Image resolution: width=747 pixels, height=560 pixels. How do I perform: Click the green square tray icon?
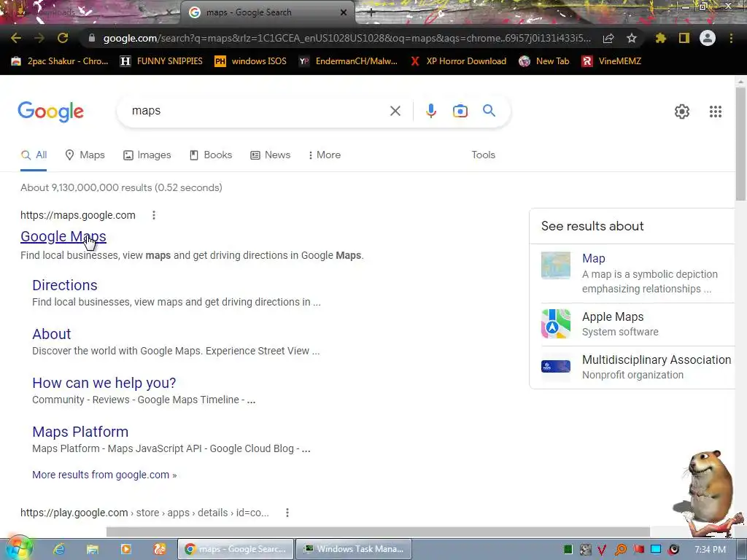(x=568, y=550)
